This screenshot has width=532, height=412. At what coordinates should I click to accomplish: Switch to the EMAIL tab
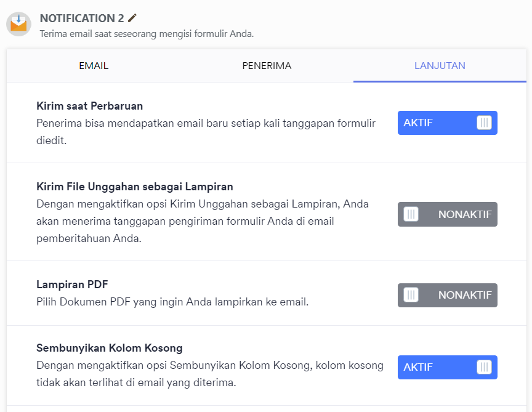(94, 66)
